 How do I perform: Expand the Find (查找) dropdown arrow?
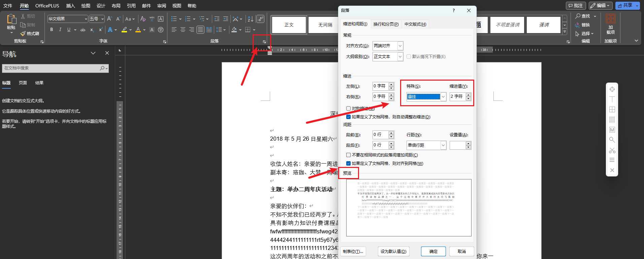595,16
